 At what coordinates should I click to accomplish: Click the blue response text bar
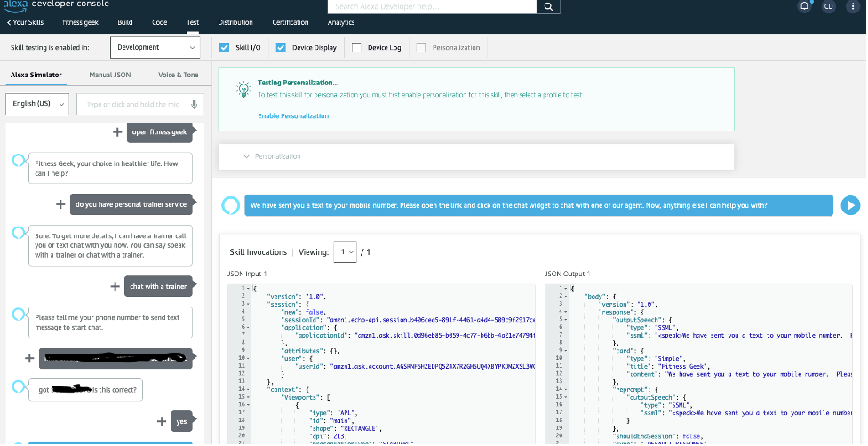pos(538,205)
